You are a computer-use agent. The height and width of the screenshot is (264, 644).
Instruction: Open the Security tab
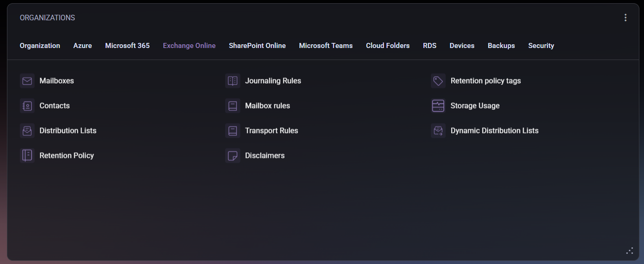pyautogui.click(x=541, y=46)
